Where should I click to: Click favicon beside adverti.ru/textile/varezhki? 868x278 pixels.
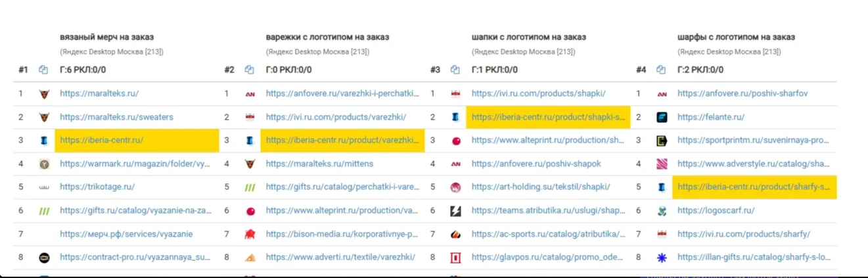tap(250, 258)
